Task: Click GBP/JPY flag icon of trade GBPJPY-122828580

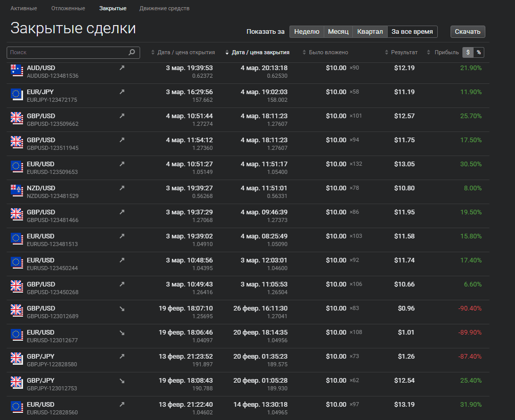Action: (x=17, y=359)
